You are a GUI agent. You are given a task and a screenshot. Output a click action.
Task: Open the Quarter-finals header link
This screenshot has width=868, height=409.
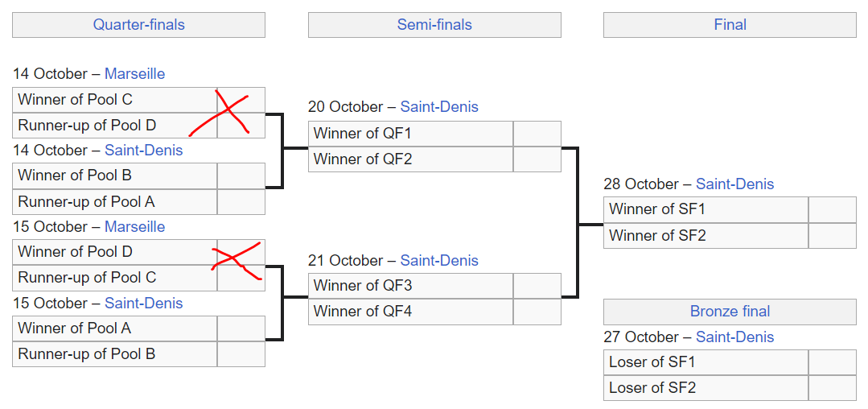[138, 25]
